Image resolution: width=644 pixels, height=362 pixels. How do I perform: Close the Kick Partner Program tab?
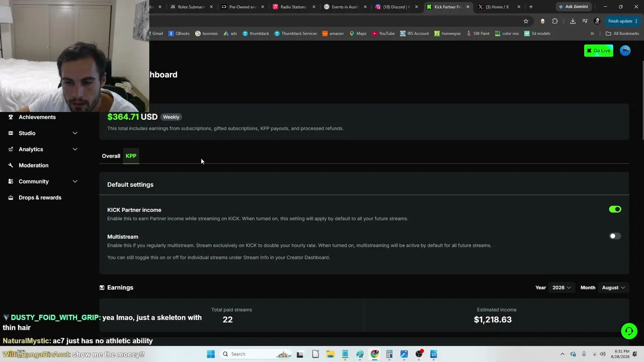(x=468, y=7)
